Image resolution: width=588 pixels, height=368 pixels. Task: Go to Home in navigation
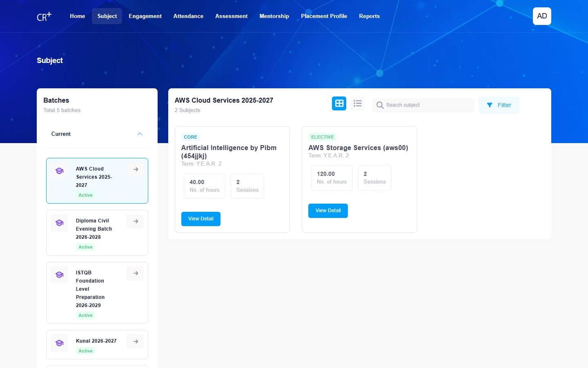click(x=78, y=16)
